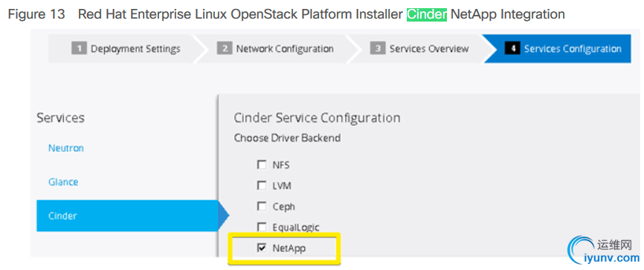644x270 pixels.
Task: Select Cinder in the Services list
Action: (127, 216)
